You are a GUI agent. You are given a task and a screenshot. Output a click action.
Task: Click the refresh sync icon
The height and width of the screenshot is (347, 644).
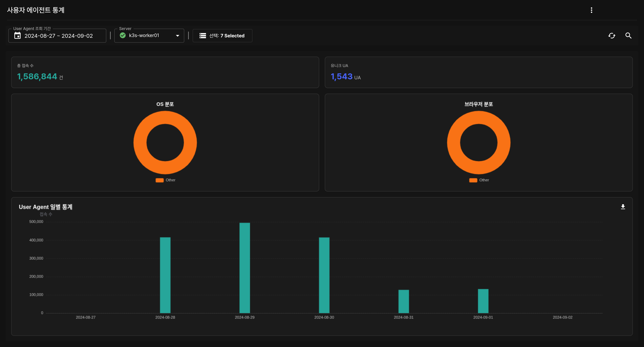(x=611, y=36)
